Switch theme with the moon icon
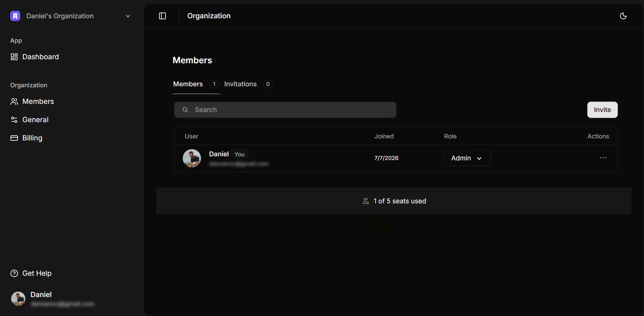Viewport: 644px width, 316px height. (x=623, y=16)
